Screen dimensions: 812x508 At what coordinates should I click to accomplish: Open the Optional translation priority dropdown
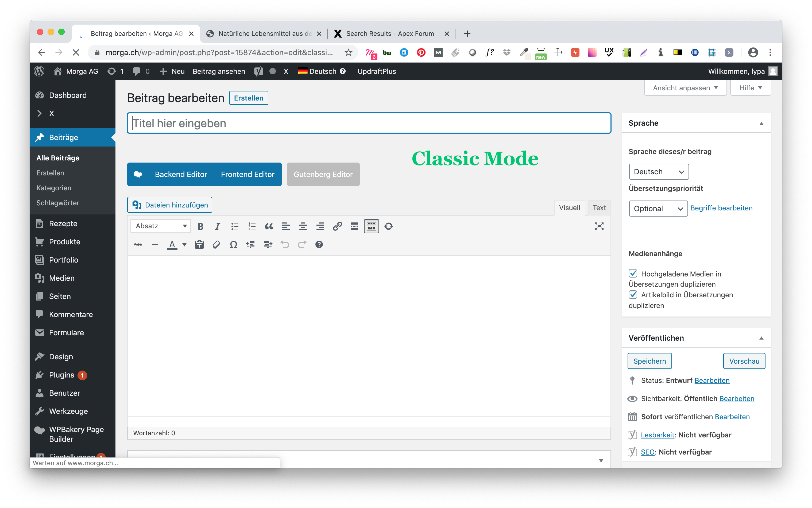(658, 209)
